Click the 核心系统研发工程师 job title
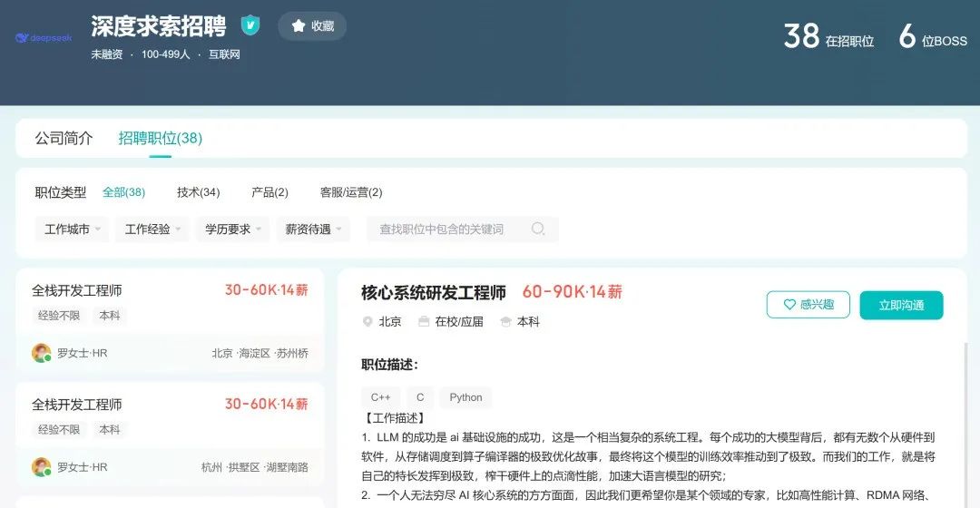 point(434,292)
